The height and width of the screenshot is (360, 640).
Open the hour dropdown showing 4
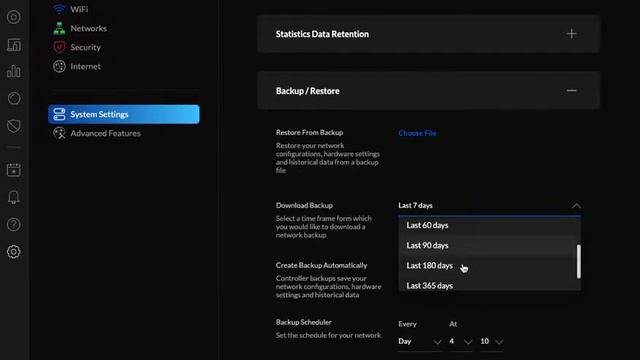point(460,341)
